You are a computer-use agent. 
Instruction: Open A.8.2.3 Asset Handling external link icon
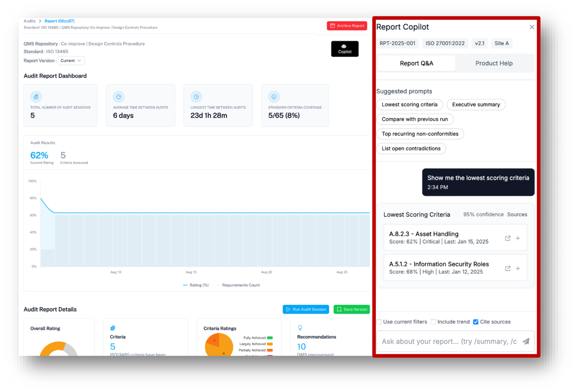[508, 238]
